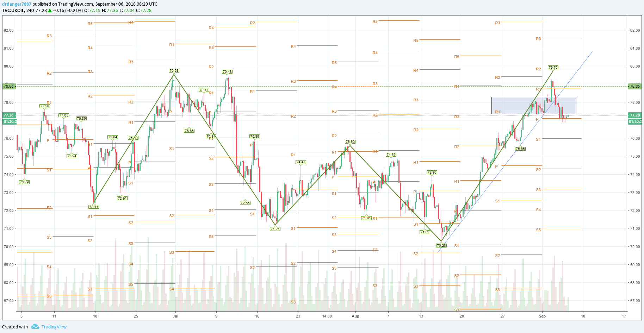The image size is (644, 333).
Task: Click the 77.28 current price tag on the right axis
Action: coord(635,115)
